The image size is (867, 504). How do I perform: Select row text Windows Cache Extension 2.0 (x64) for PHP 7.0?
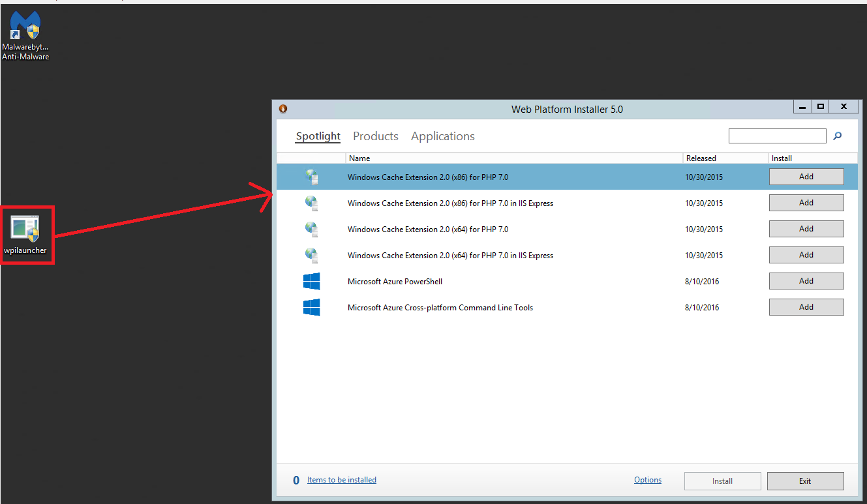click(428, 230)
